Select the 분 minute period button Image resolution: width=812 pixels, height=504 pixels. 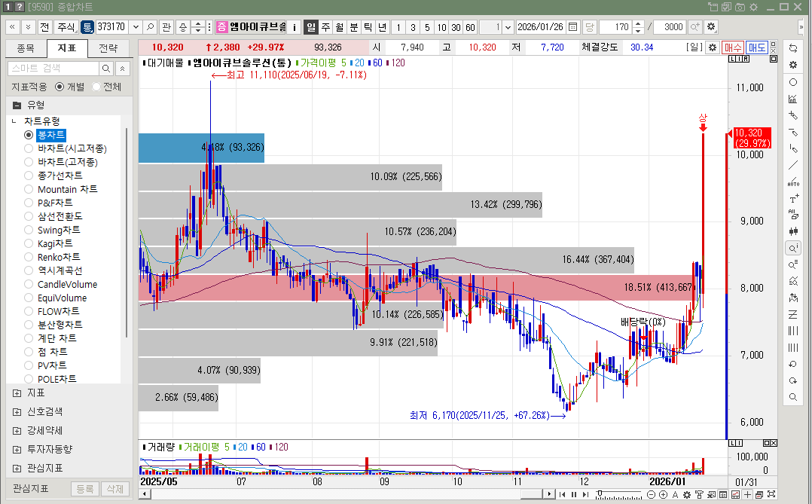click(354, 27)
